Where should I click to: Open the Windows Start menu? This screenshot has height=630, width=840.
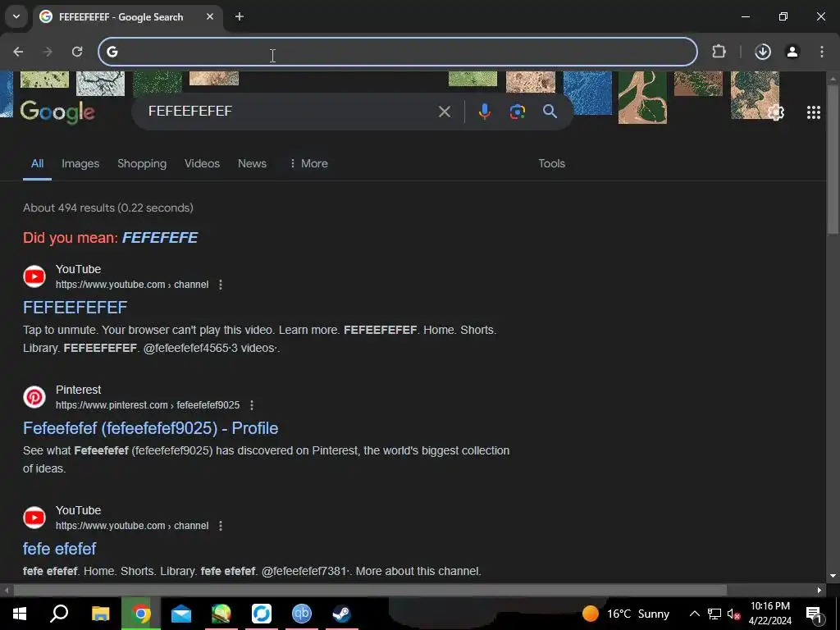pyautogui.click(x=20, y=614)
